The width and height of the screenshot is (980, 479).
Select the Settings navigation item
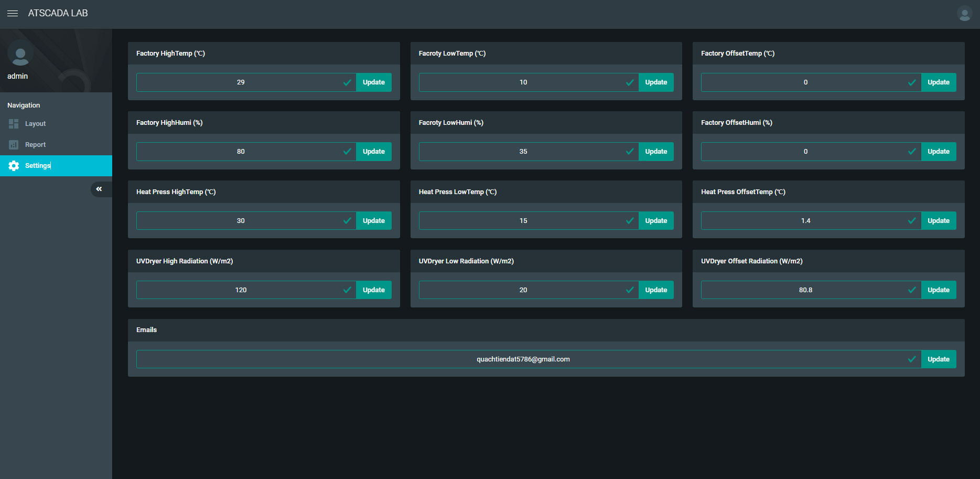tap(38, 166)
